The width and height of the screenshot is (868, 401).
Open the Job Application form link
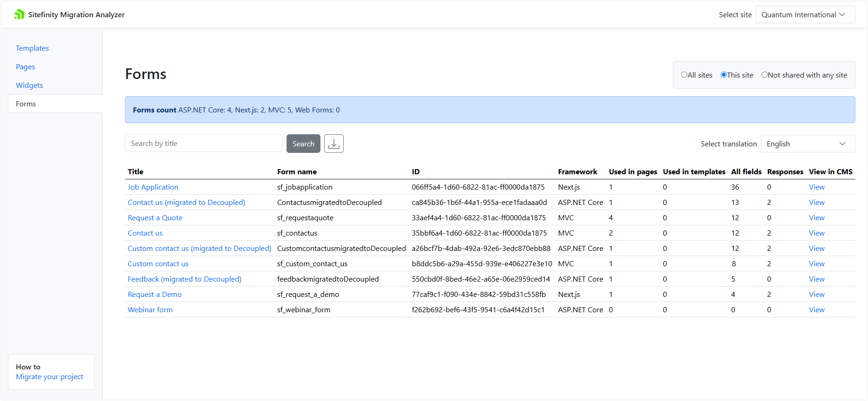click(153, 187)
